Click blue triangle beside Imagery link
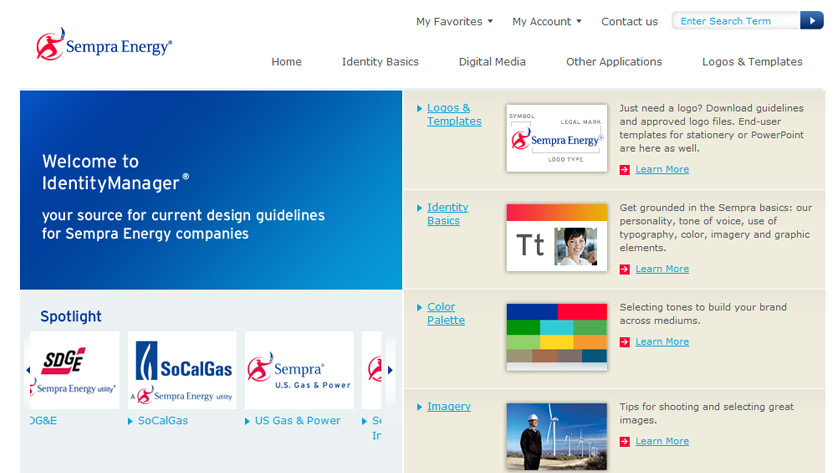This screenshot has width=840, height=473. click(419, 407)
